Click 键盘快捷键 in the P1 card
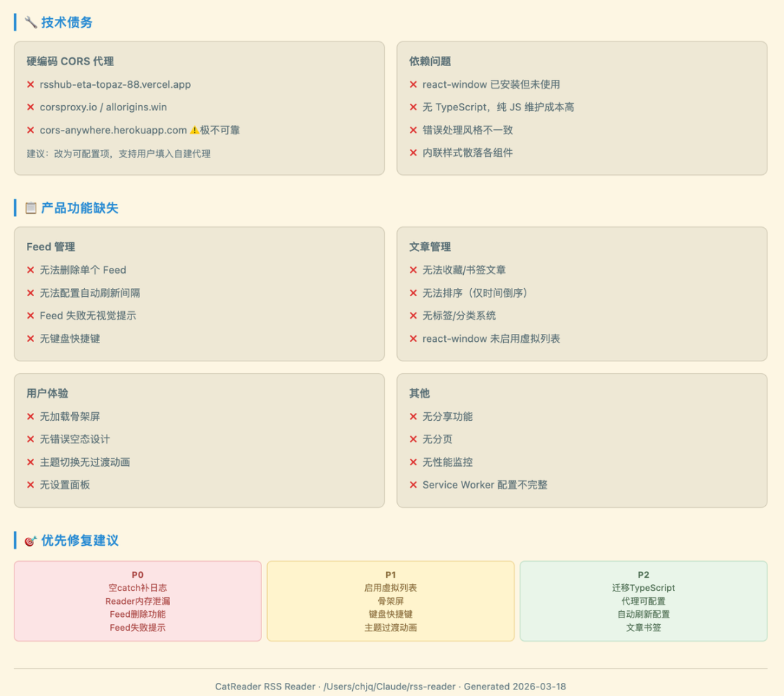Image resolution: width=784 pixels, height=696 pixels. [391, 615]
